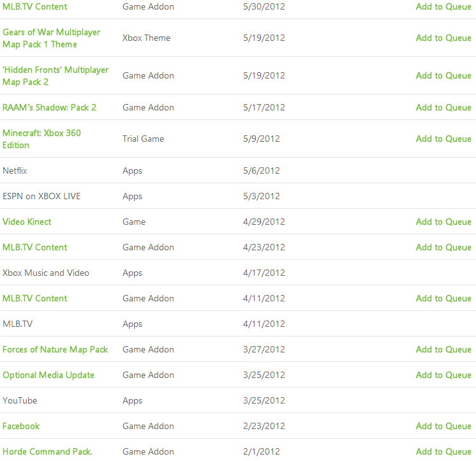Click the Apps type cell for YouTube

132,401
